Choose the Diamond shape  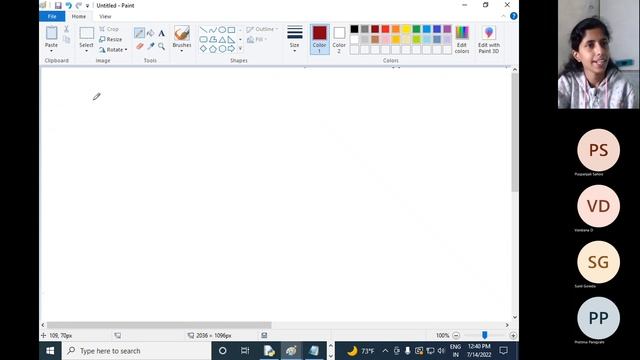pyautogui.click(x=203, y=49)
